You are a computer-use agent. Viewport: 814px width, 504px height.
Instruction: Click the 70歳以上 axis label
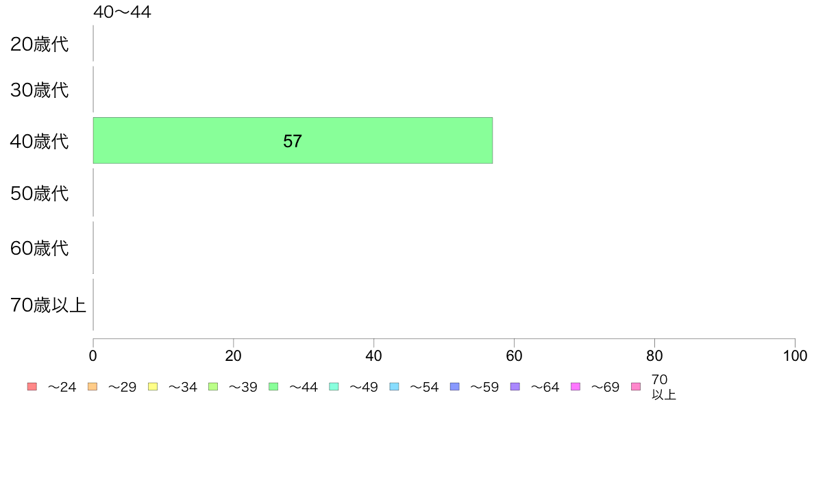[x=48, y=305]
